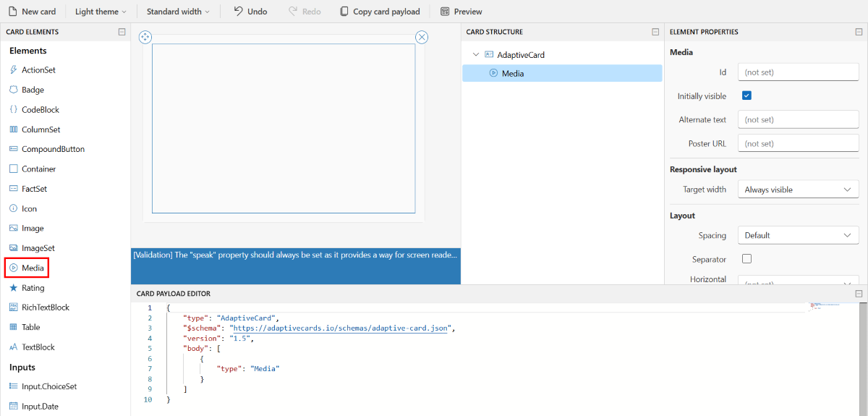Screen dimensions: 868x416
Task: Select the Badge element icon
Action: coord(14,90)
